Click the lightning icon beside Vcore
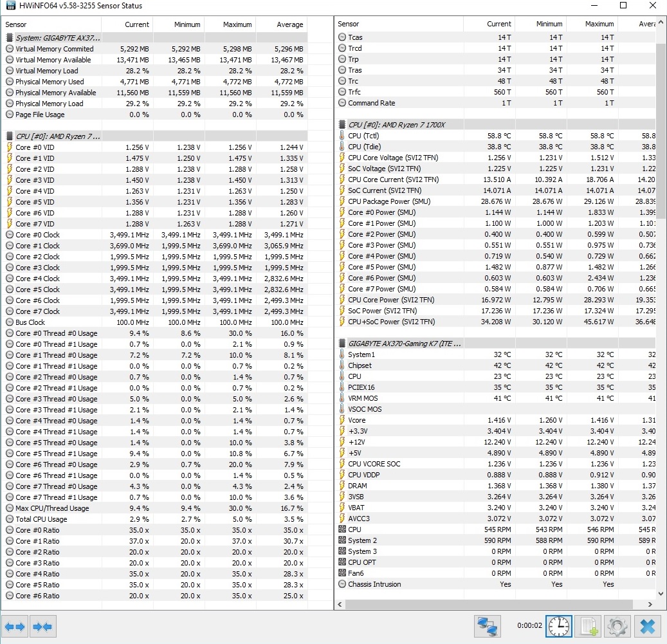The width and height of the screenshot is (667, 644). pos(342,420)
